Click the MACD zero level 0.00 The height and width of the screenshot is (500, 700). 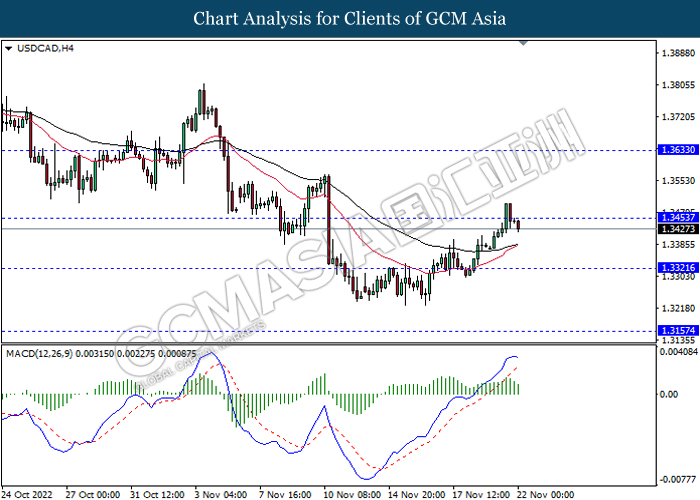point(669,395)
